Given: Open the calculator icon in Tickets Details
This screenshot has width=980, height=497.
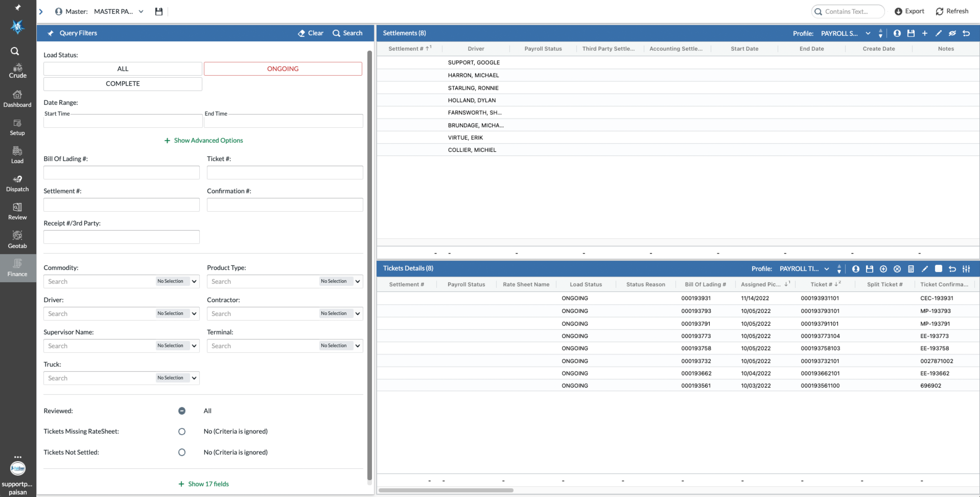Looking at the screenshot, I should pos(911,269).
